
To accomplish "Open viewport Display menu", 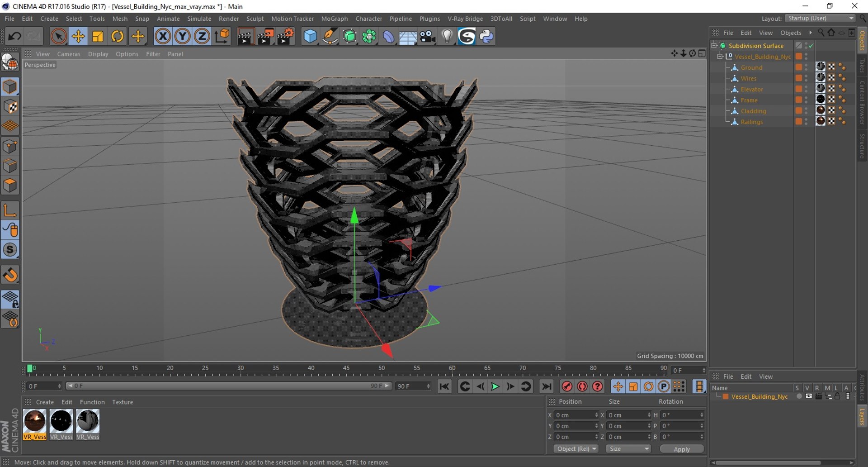I will (x=98, y=54).
